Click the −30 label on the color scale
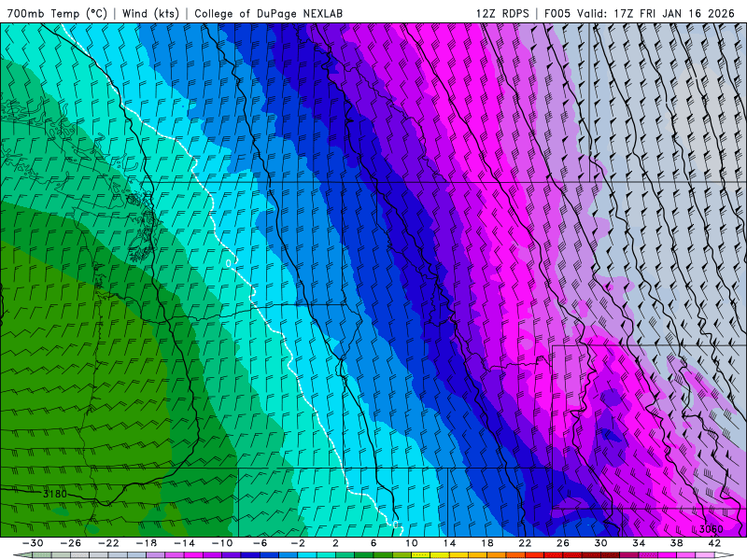This screenshot has height=560, width=747. 33,543
